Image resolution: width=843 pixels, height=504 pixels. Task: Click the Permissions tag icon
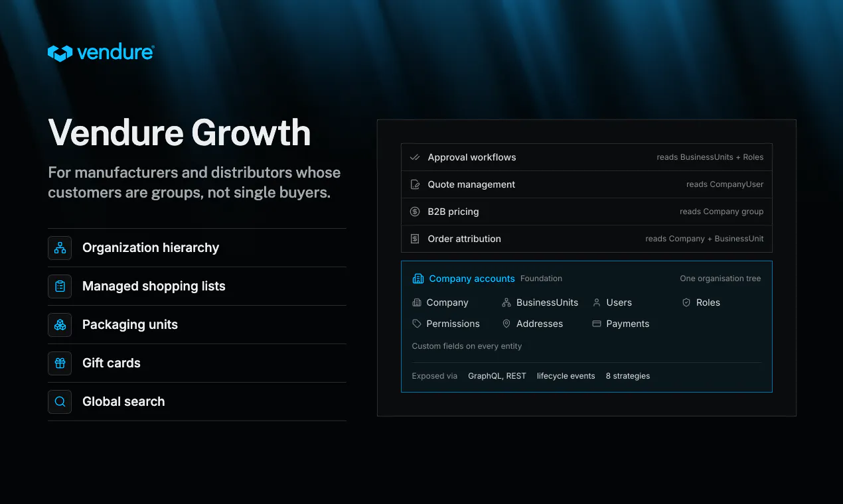[417, 324]
